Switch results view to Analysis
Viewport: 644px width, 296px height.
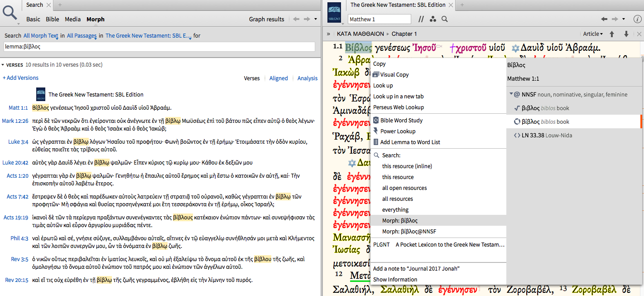pos(308,78)
